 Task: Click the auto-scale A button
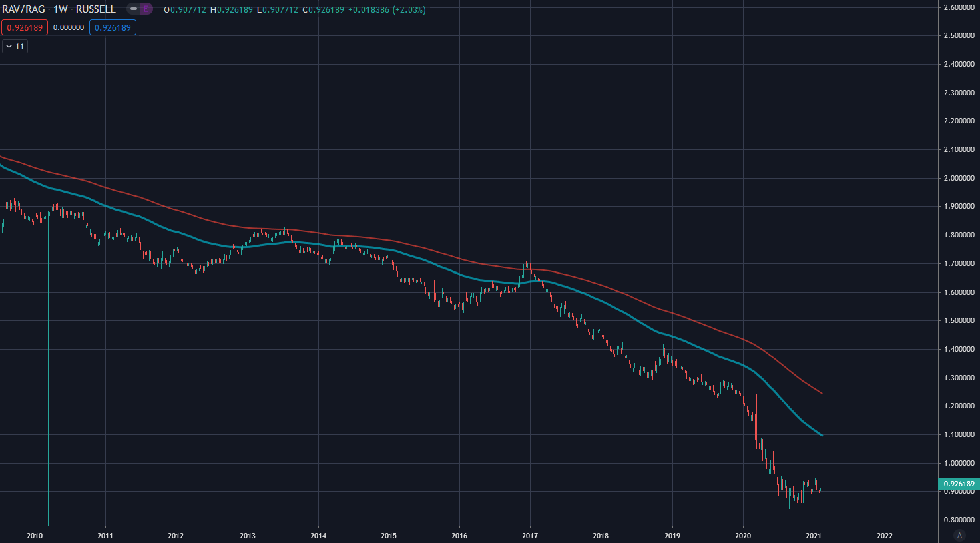point(959,535)
